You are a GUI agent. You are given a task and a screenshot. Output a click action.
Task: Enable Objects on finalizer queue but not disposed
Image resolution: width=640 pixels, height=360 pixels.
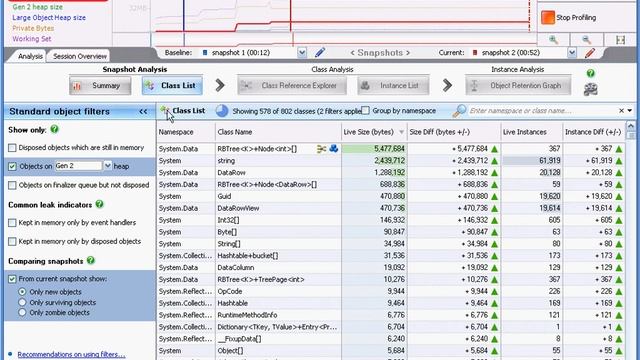(x=12, y=185)
